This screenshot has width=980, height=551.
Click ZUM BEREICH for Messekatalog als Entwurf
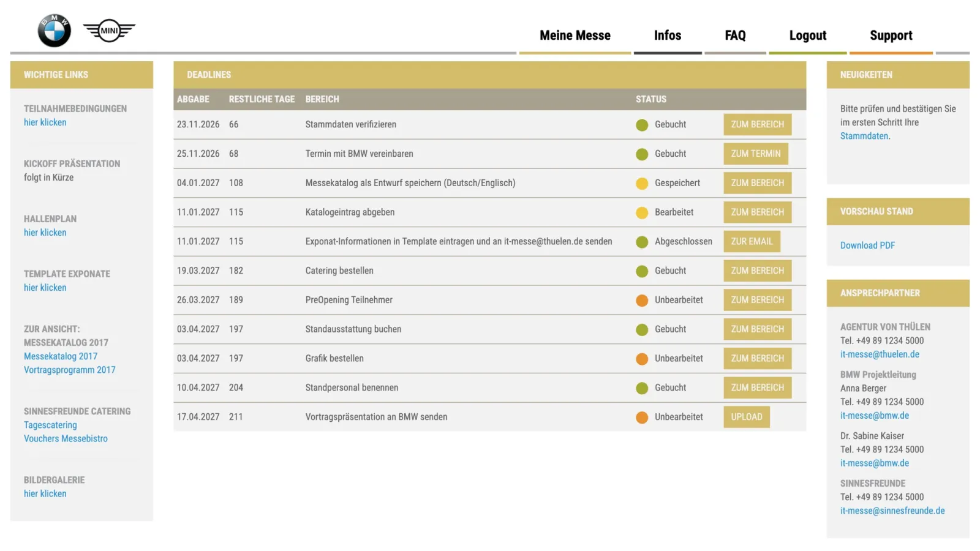(757, 183)
